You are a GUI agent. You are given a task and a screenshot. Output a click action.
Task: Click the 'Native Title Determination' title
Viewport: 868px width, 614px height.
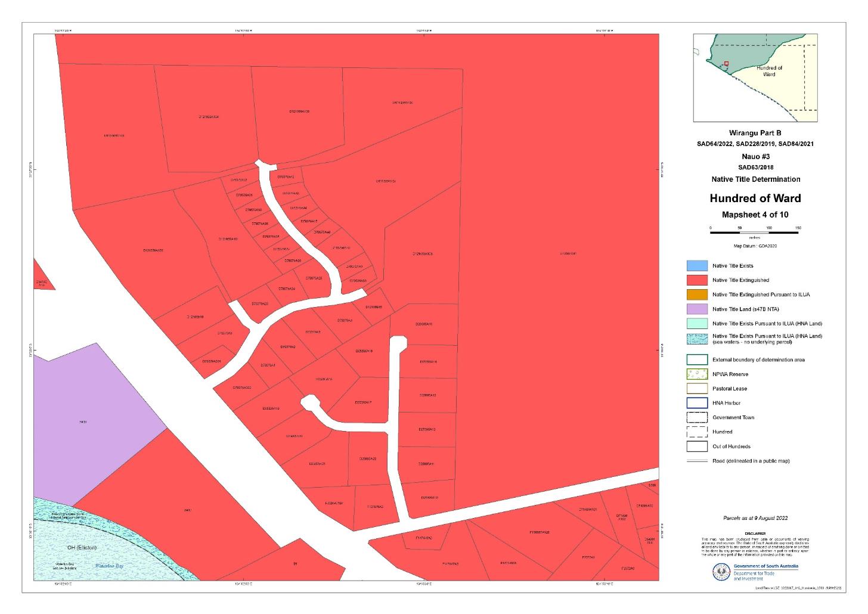pyautogui.click(x=755, y=179)
